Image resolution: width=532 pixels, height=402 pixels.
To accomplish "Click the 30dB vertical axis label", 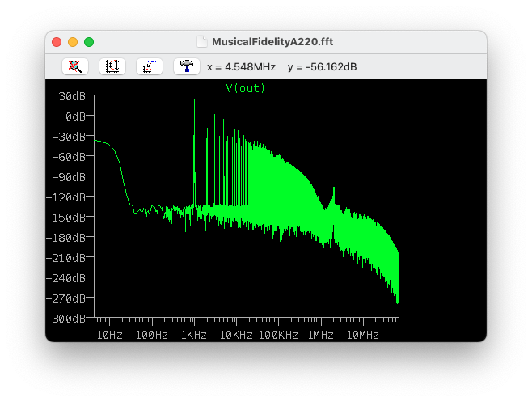I will [72, 96].
